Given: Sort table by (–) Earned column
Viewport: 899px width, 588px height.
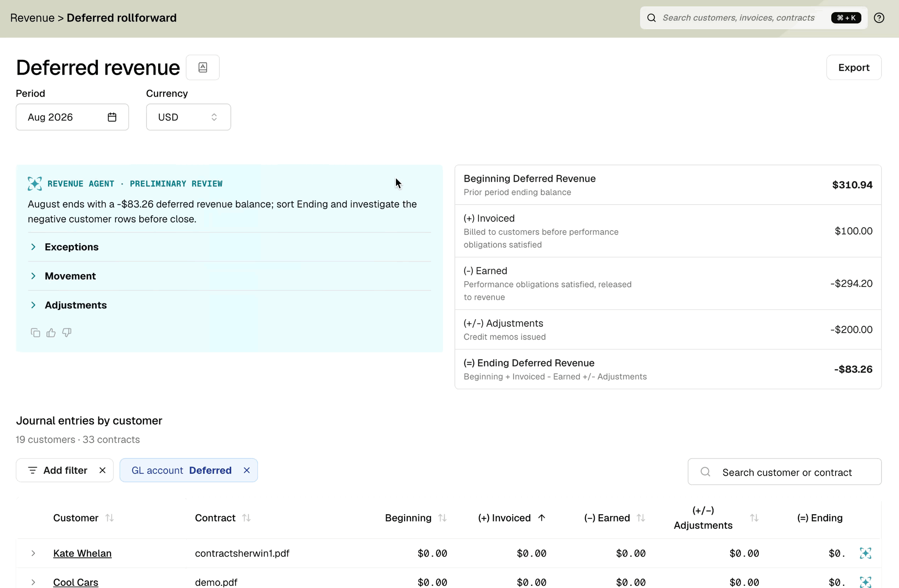Looking at the screenshot, I should pos(641,518).
